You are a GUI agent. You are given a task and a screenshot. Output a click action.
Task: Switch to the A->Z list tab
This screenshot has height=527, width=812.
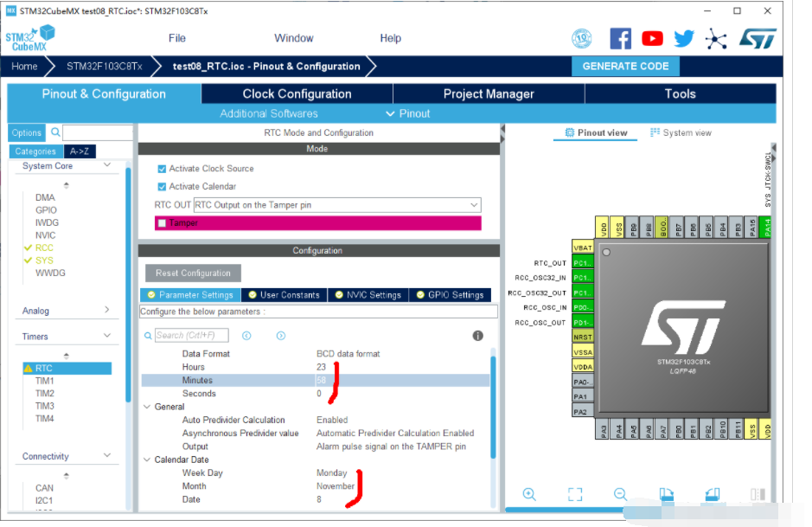pos(80,151)
